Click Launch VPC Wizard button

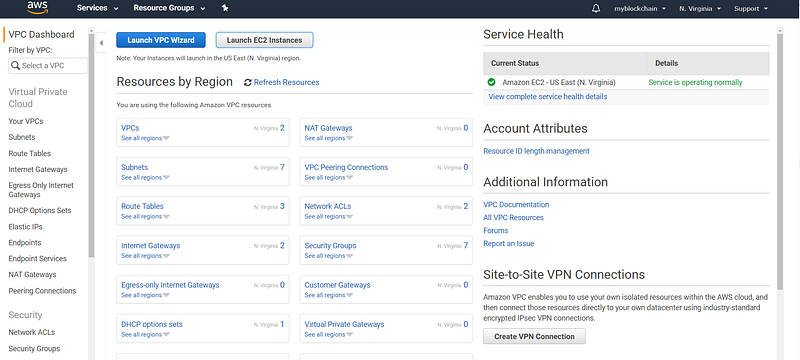[x=161, y=40]
